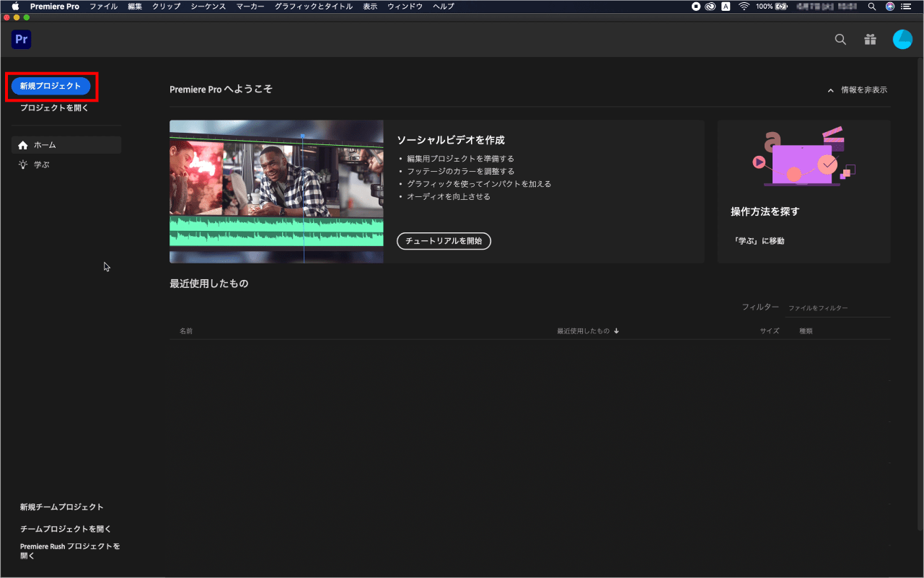Focus the ファイルをフィルター input field
924x578 pixels.
coord(837,308)
